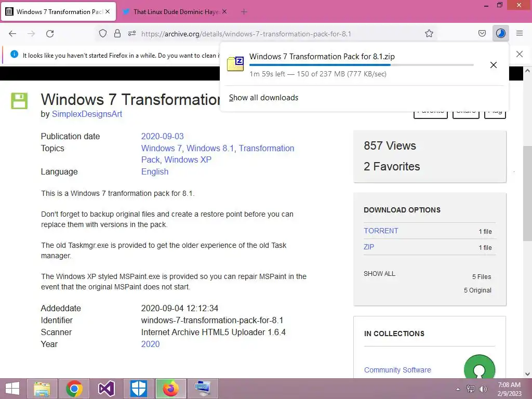Switch to That Linux Dude Dominic tab
This screenshot has height=399, width=532.
coord(175,11)
